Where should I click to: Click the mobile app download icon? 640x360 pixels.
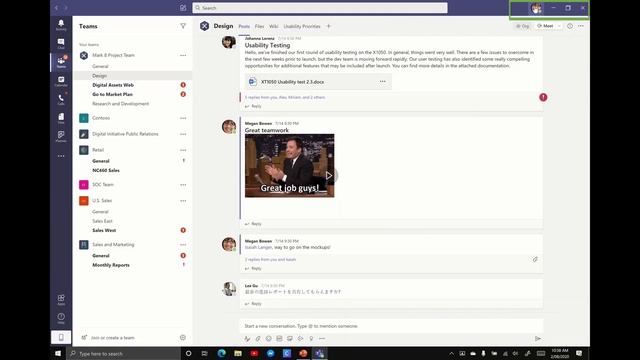click(x=61, y=337)
